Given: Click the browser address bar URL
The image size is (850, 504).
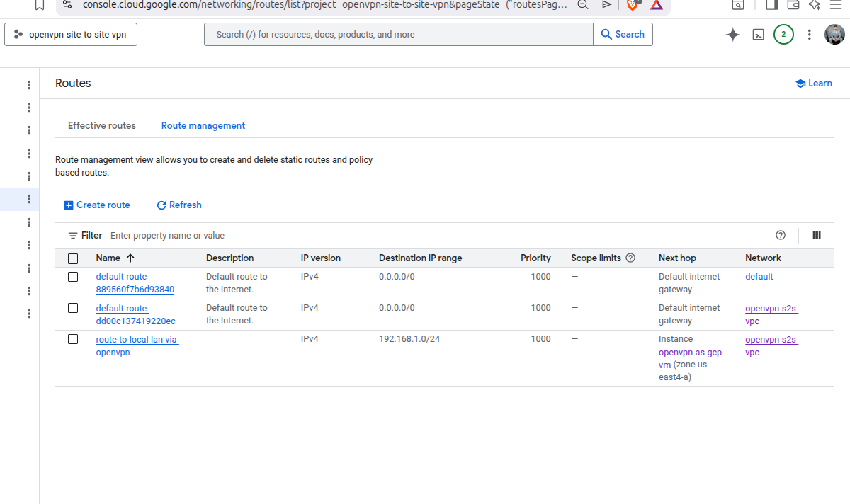Looking at the screenshot, I should (x=326, y=4).
